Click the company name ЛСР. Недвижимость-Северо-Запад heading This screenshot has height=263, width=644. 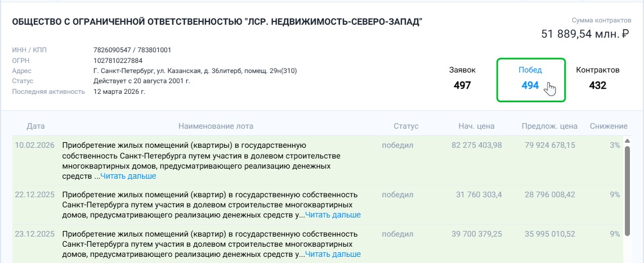[217, 22]
